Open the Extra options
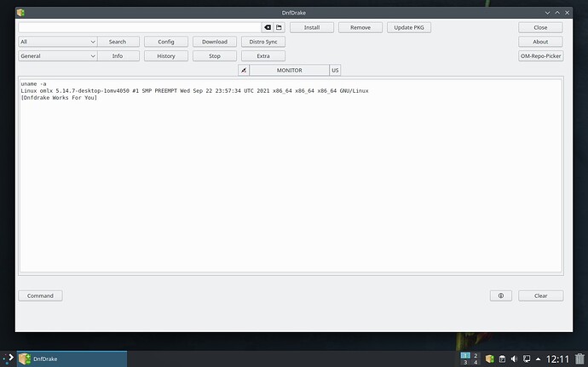 (263, 56)
